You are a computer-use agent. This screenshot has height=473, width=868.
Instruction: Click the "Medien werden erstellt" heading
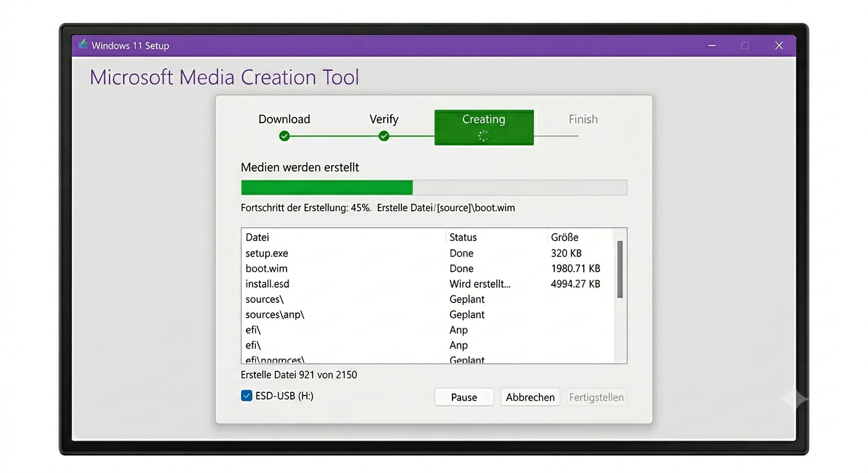pos(300,167)
